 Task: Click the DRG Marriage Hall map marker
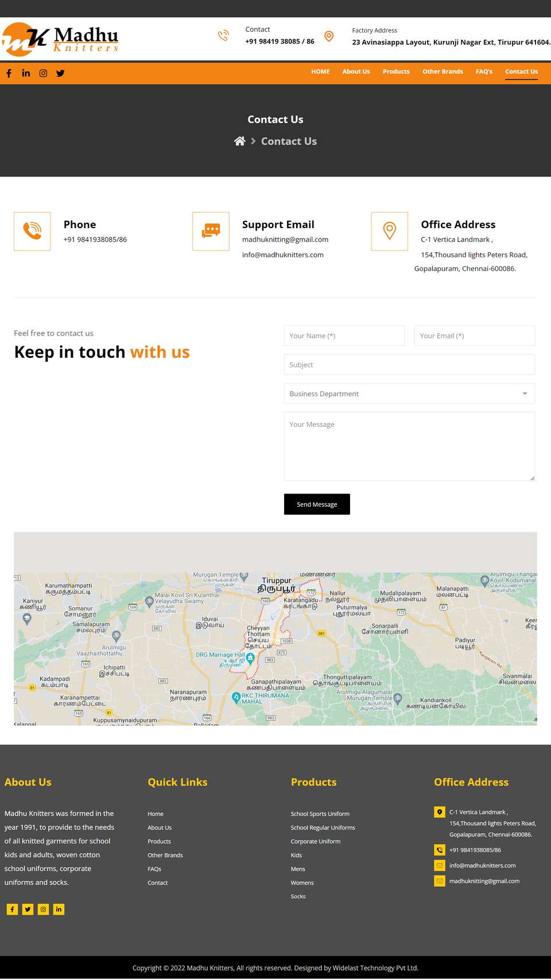250,658
